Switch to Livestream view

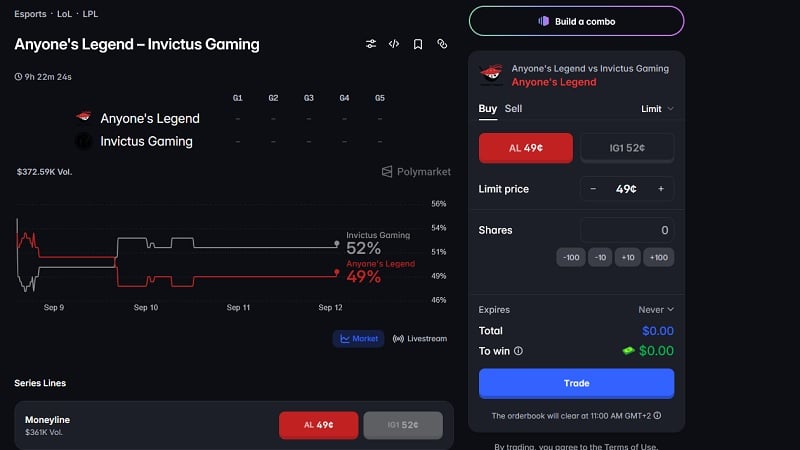[419, 339]
